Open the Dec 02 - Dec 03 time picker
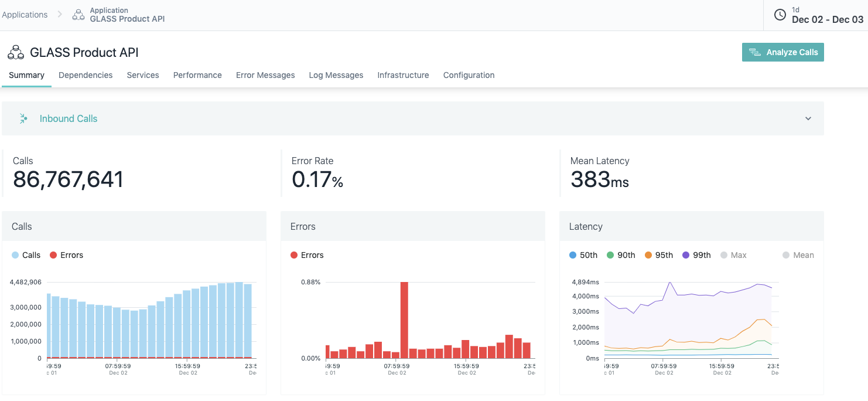This screenshot has width=868, height=401. tap(816, 15)
